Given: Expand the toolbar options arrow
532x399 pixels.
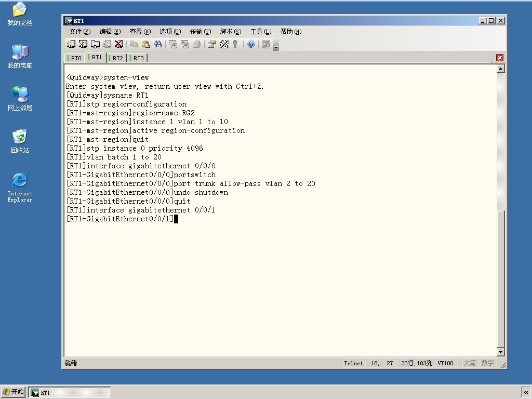Looking at the screenshot, I should pyautogui.click(x=276, y=47).
